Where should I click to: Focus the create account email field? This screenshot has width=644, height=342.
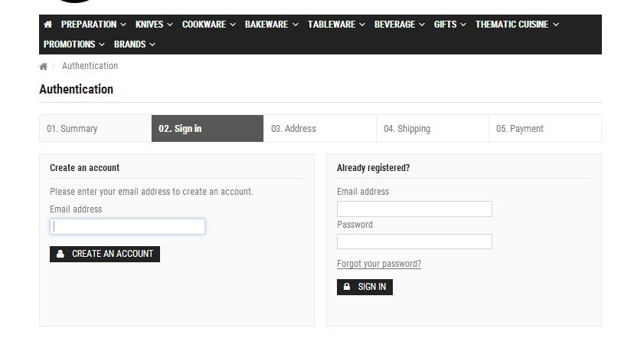(x=128, y=226)
